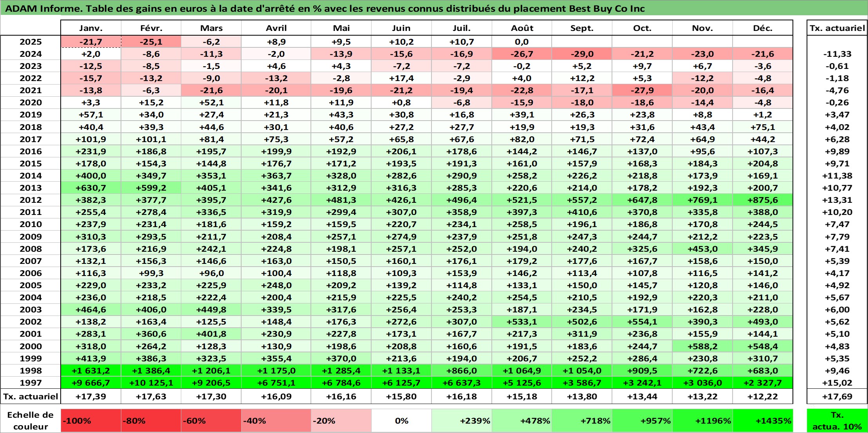Screen dimensions: 868x433
Task: Click cell +75,1 for December 2018
Action: click(x=763, y=127)
